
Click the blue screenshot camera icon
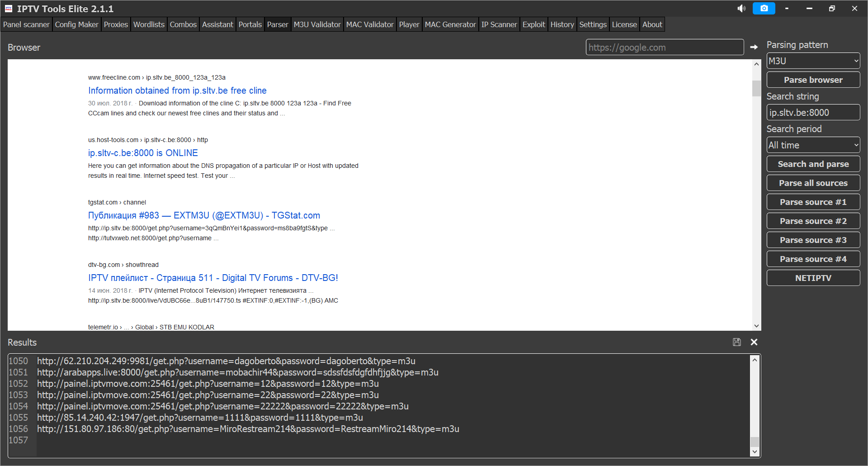tap(764, 8)
